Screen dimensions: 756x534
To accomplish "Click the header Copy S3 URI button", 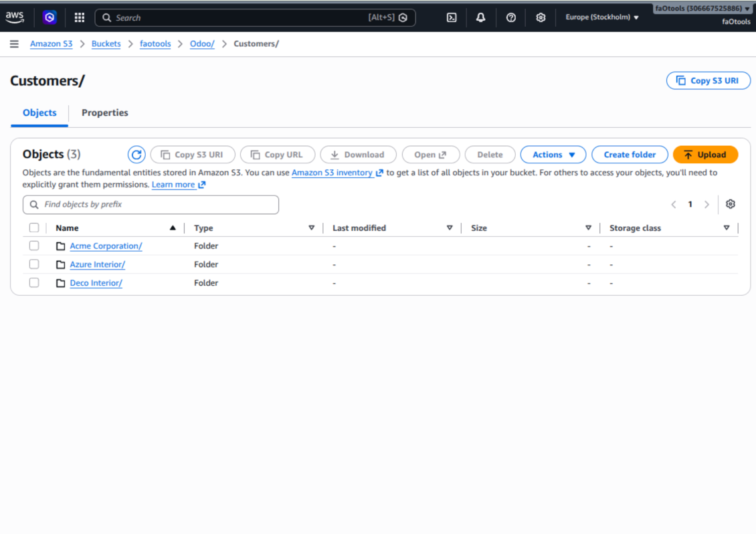I will [x=708, y=80].
